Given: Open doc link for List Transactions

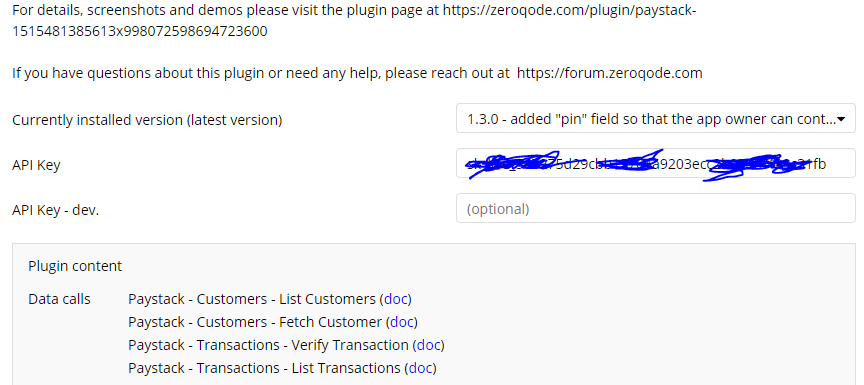Looking at the screenshot, I should (420, 367).
